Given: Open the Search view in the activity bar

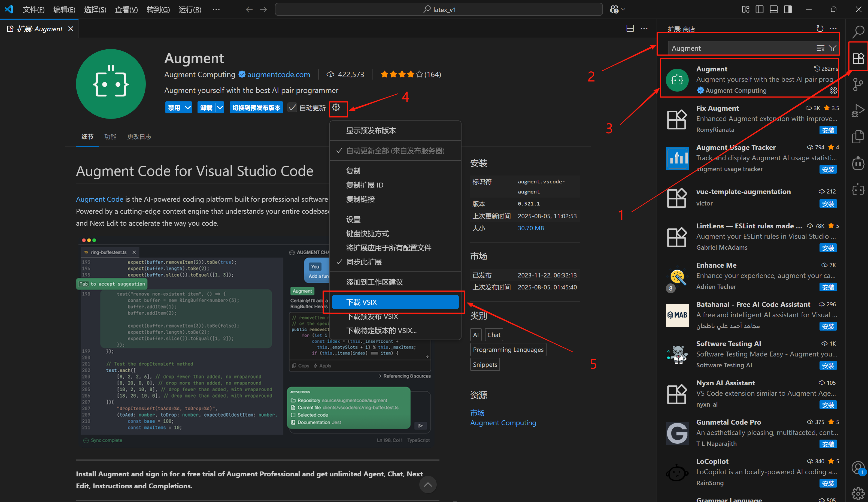Looking at the screenshot, I should pyautogui.click(x=858, y=32).
